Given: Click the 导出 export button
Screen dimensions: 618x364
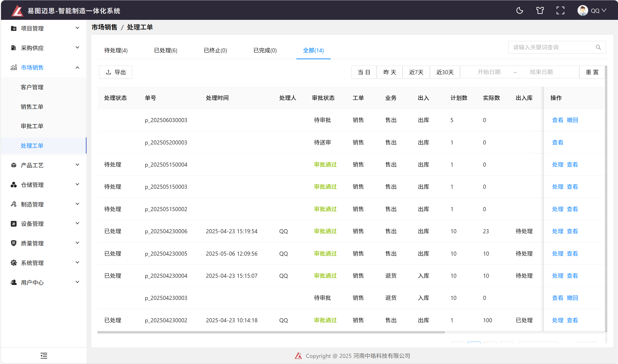Looking at the screenshot, I should pyautogui.click(x=116, y=72).
